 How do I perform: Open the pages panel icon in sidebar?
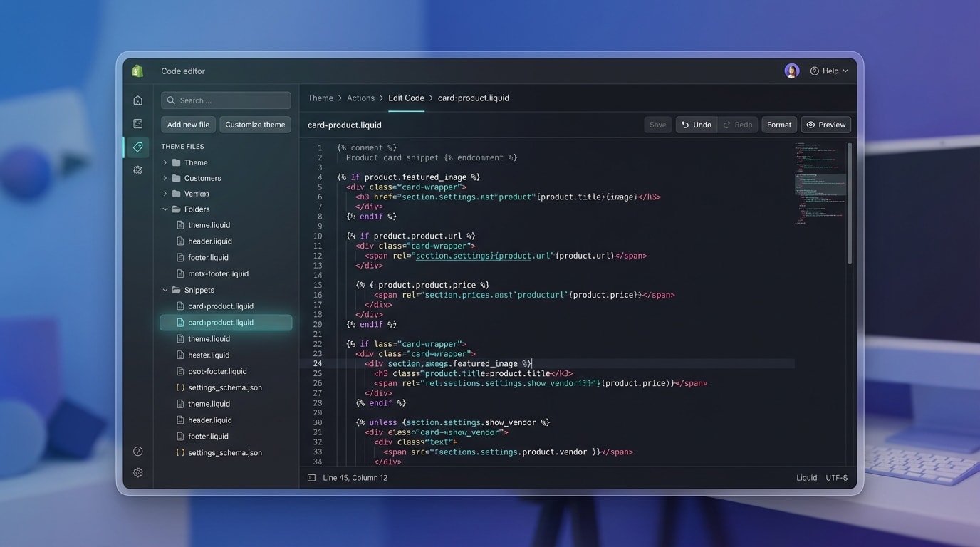coord(137,123)
